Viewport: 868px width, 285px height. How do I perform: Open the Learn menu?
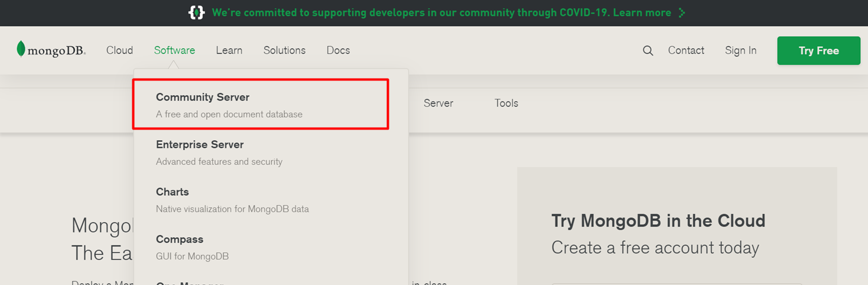click(229, 50)
